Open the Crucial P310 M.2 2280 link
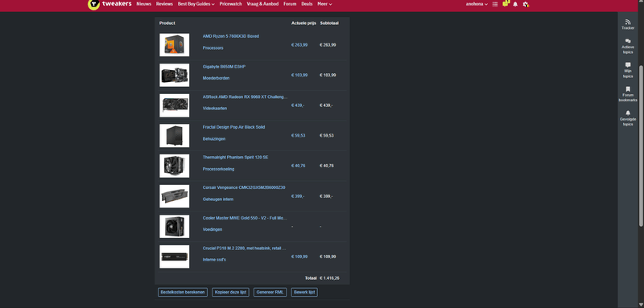 coord(245,248)
